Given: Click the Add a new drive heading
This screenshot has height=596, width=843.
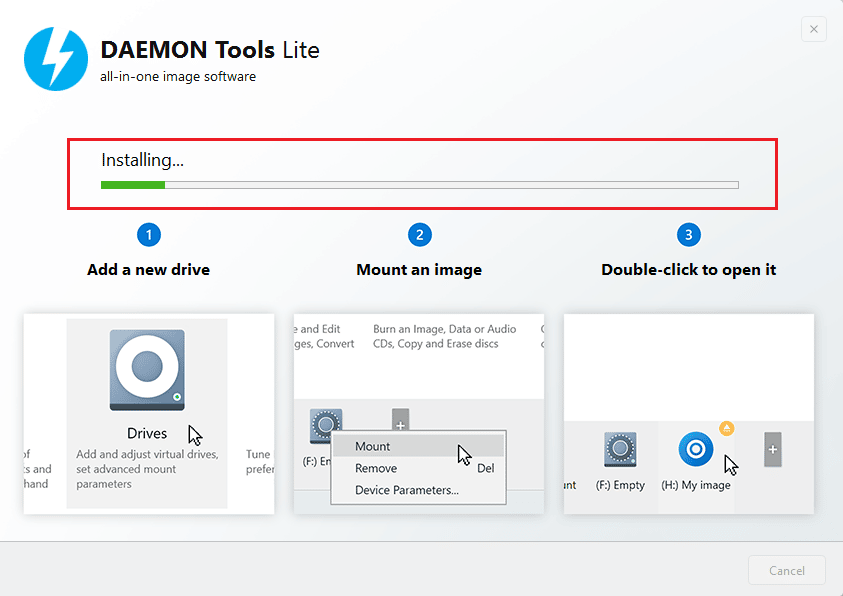Looking at the screenshot, I should 148,269.
